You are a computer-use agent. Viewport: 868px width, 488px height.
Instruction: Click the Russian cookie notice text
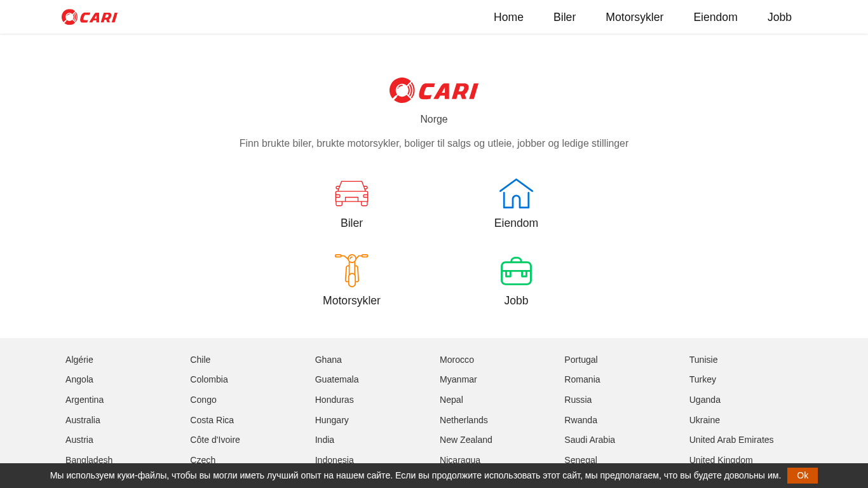click(416, 475)
